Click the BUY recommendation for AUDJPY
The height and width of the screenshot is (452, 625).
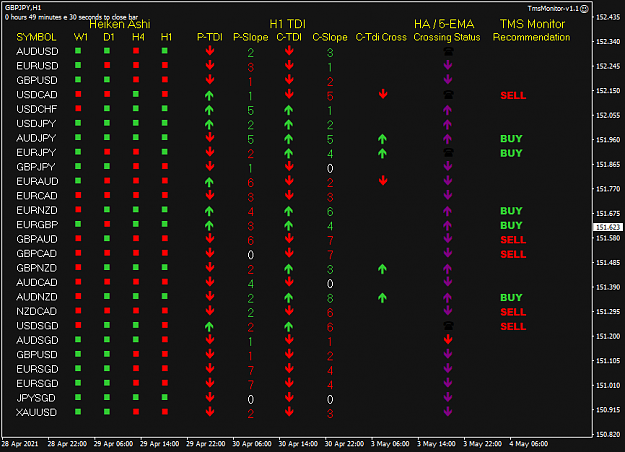[x=511, y=139]
